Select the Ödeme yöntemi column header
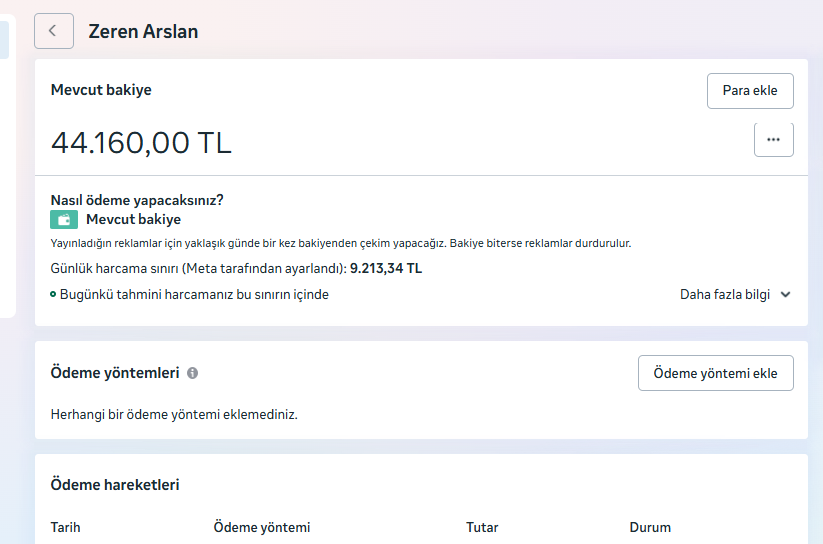 tap(262, 527)
